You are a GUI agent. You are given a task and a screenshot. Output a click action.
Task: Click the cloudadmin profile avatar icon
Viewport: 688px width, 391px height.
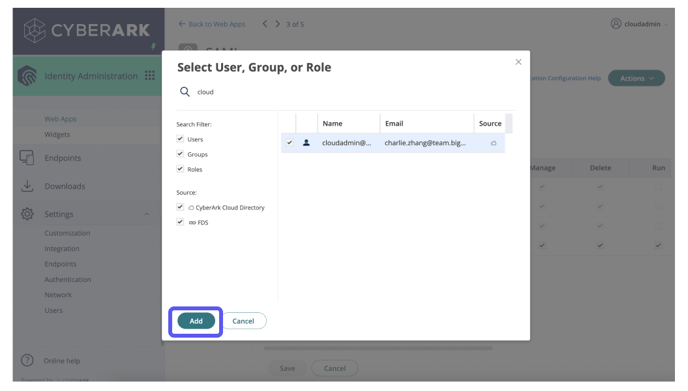(616, 24)
